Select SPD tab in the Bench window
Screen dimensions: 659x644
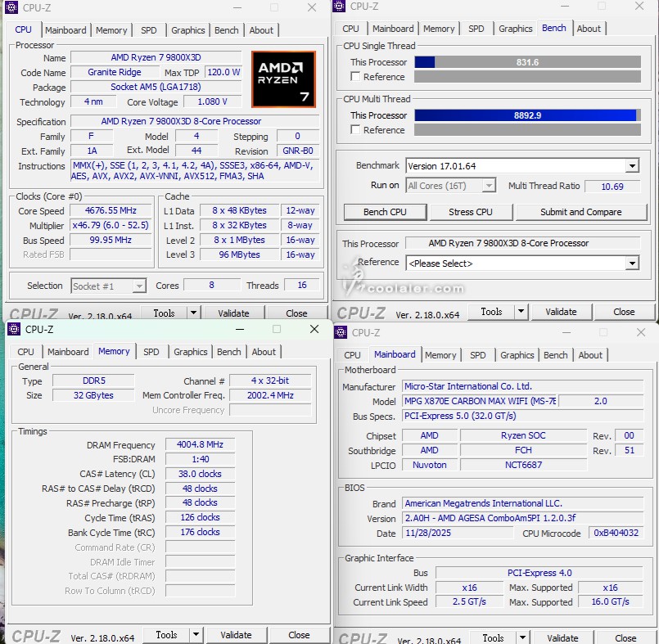click(476, 29)
